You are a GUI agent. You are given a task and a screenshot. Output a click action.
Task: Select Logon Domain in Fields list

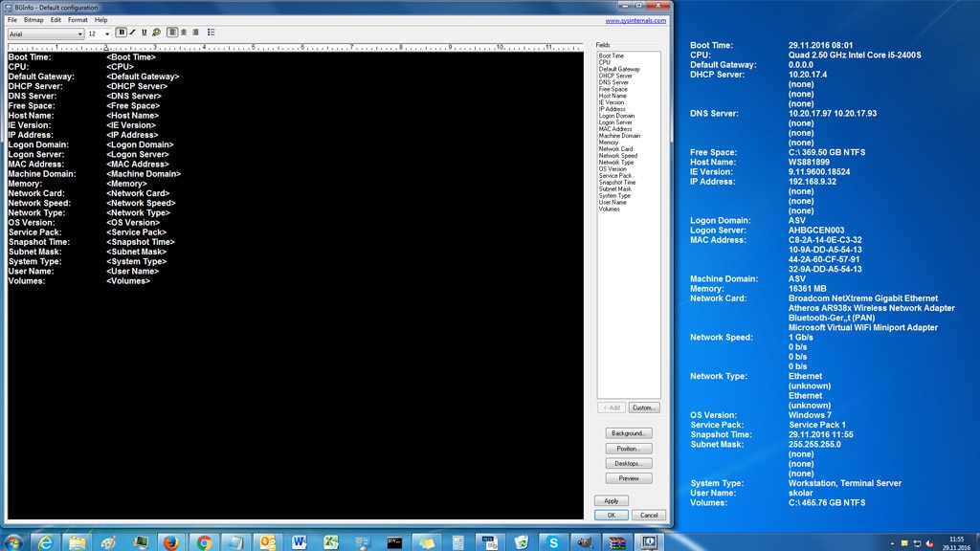click(x=617, y=116)
